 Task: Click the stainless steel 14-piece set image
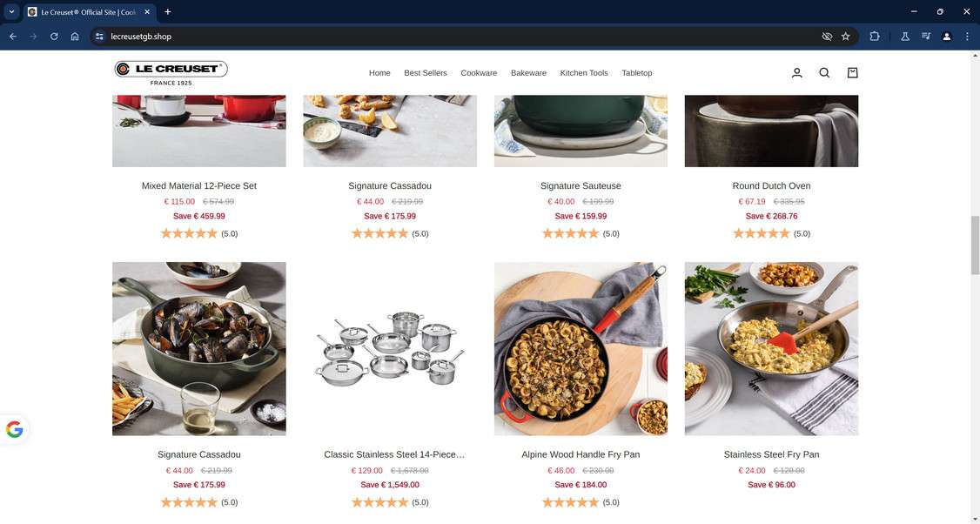390,349
